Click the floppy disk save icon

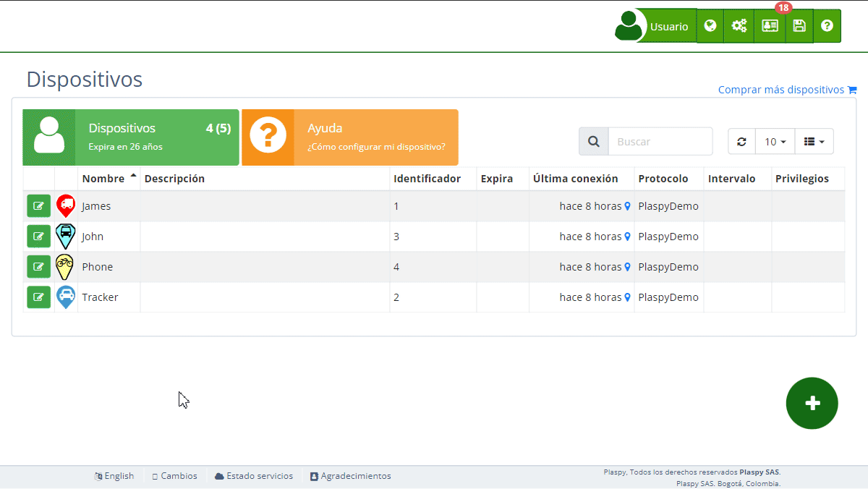click(799, 26)
